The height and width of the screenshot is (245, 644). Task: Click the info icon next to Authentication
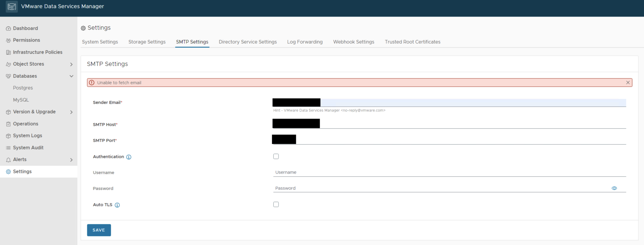pyautogui.click(x=129, y=157)
